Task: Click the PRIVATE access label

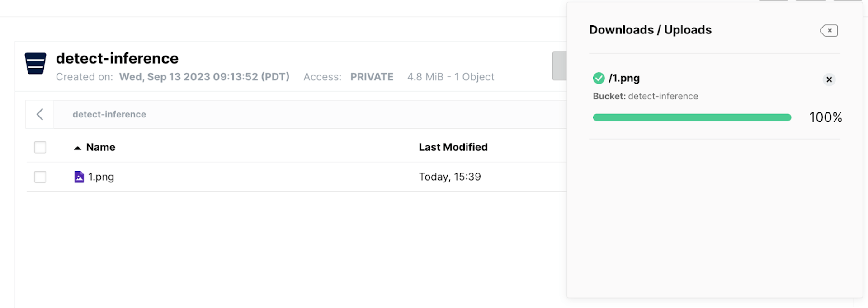Action: coord(372,77)
